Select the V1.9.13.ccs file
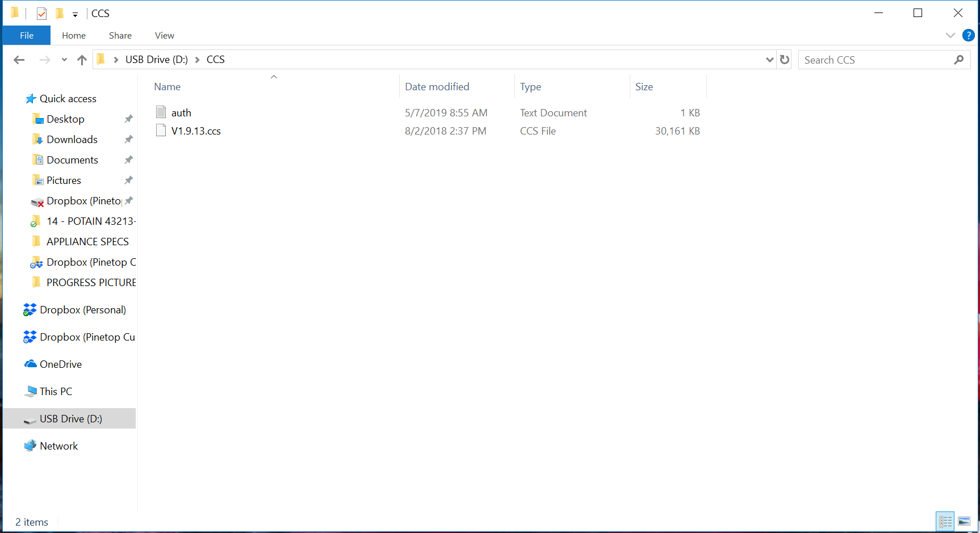 [x=196, y=131]
